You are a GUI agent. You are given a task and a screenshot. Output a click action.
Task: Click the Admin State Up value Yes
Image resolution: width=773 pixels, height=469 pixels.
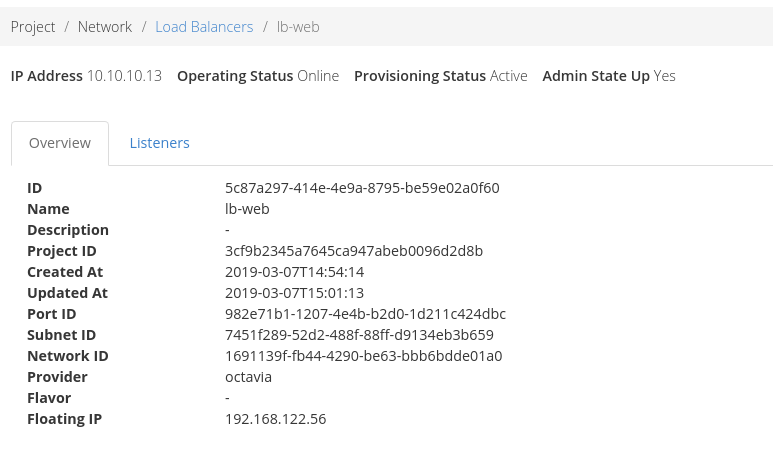[x=665, y=76]
